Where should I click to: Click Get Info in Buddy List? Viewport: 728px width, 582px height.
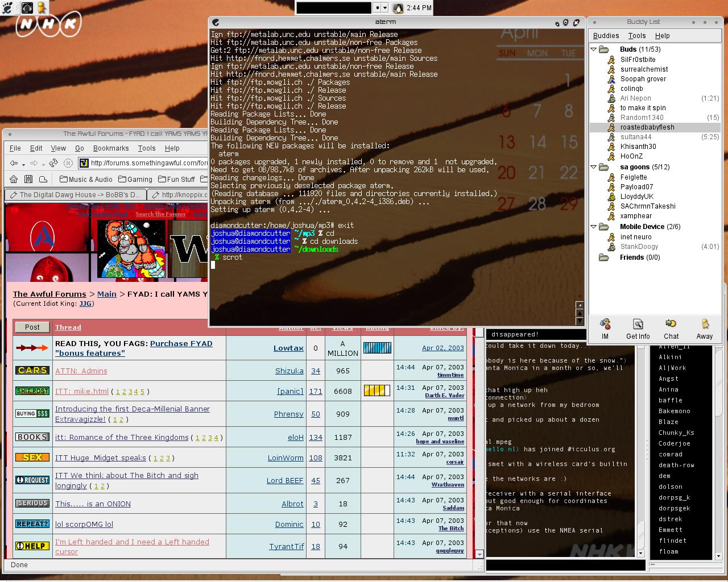tap(638, 329)
